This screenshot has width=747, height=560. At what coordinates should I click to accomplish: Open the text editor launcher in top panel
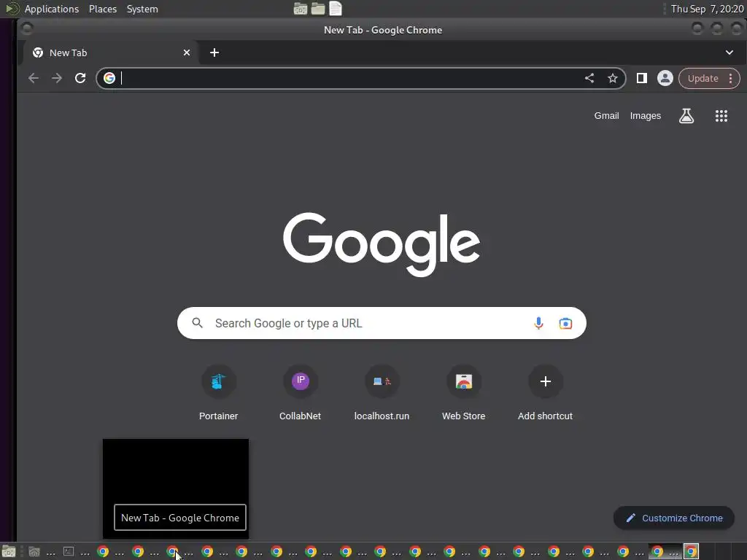pos(336,9)
